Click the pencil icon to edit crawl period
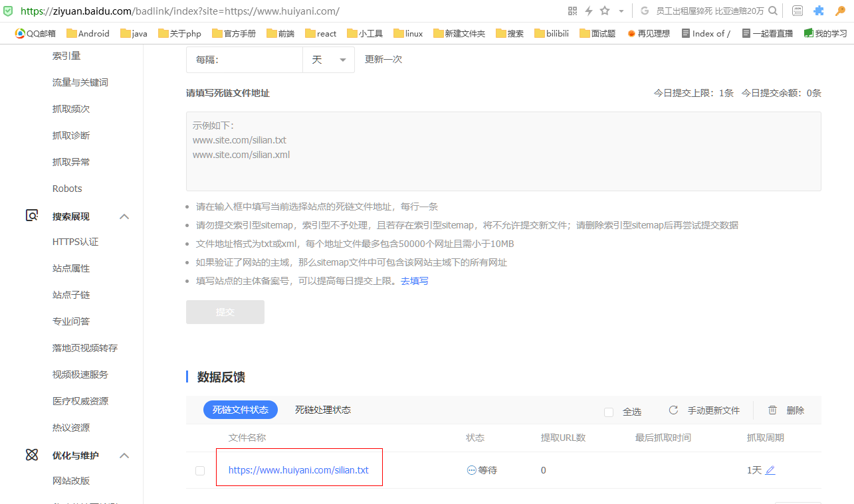Screen dimensions: 854x504 (770, 470)
